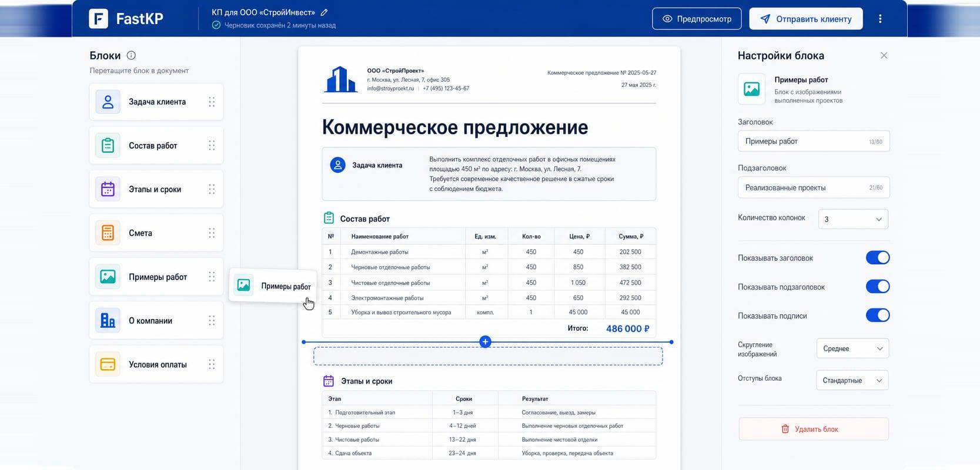The width and height of the screenshot is (980, 470).
Task: Click the Коммерческое предложение document heading
Action: click(x=455, y=127)
